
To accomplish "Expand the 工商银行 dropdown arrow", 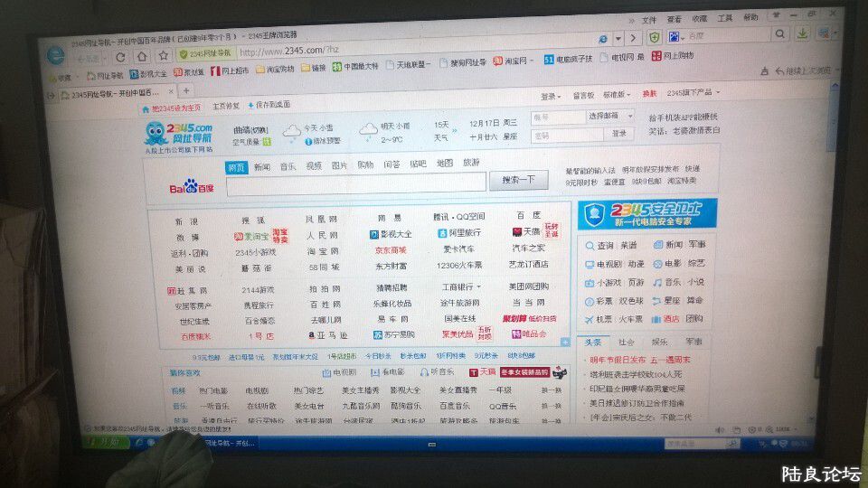I will pos(478,286).
